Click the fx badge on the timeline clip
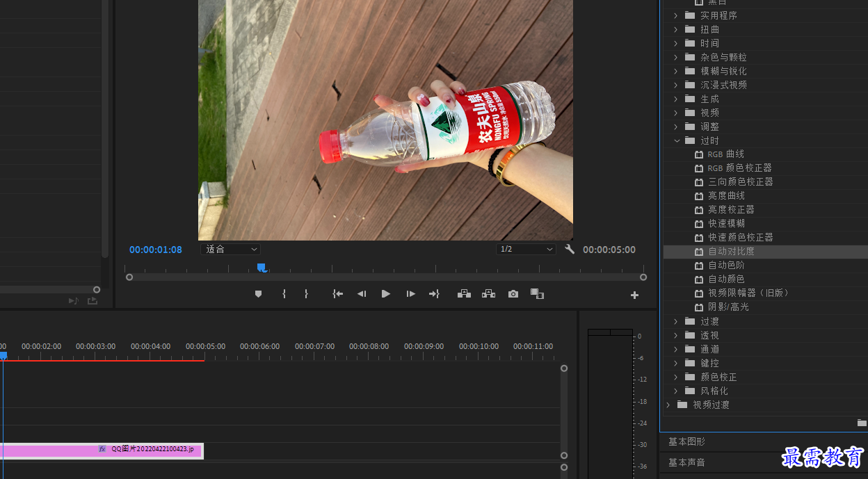Viewport: 868px width, 479px height. [102, 449]
